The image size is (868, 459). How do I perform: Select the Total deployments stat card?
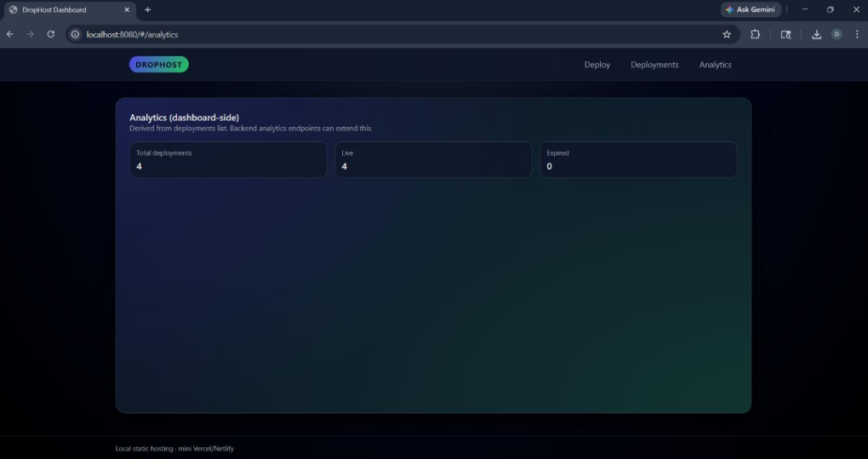pos(228,159)
